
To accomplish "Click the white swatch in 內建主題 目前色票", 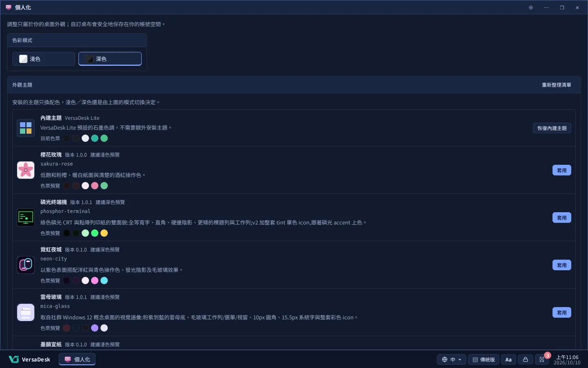I will (85, 138).
